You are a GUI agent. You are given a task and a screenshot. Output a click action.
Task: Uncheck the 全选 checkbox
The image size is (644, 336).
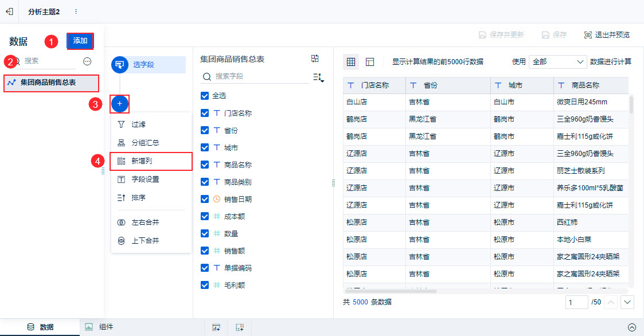205,96
